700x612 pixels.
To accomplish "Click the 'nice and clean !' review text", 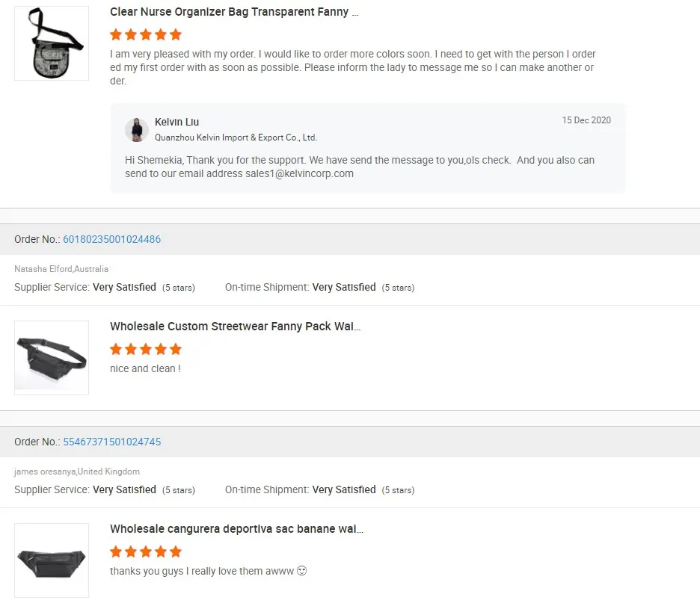I will (145, 368).
